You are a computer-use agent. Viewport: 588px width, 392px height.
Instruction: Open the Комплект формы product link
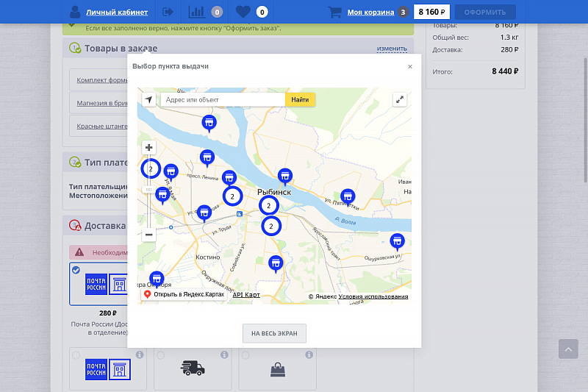pyautogui.click(x=102, y=80)
